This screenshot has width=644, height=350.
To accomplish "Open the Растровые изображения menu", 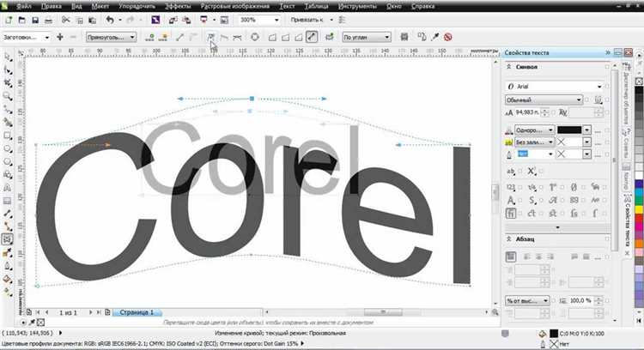I will pos(235,6).
